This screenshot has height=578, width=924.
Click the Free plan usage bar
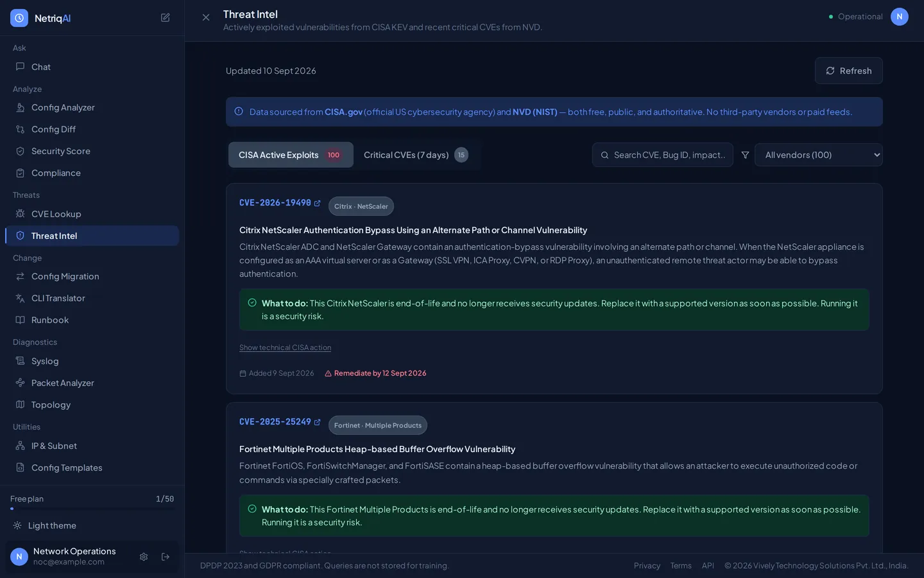pyautogui.click(x=92, y=509)
